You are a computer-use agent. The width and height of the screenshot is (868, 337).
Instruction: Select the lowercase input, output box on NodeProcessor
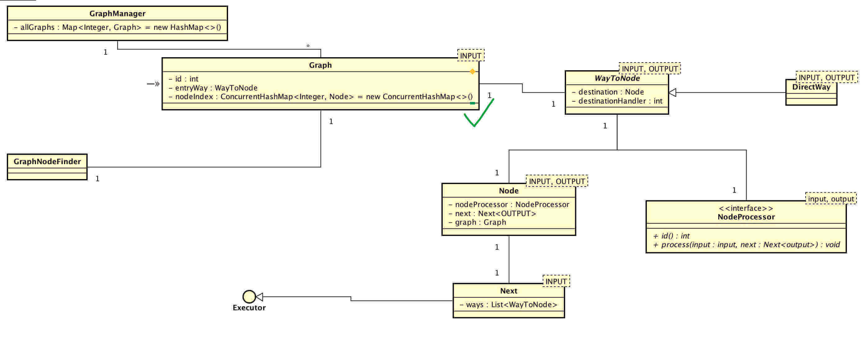tap(831, 199)
